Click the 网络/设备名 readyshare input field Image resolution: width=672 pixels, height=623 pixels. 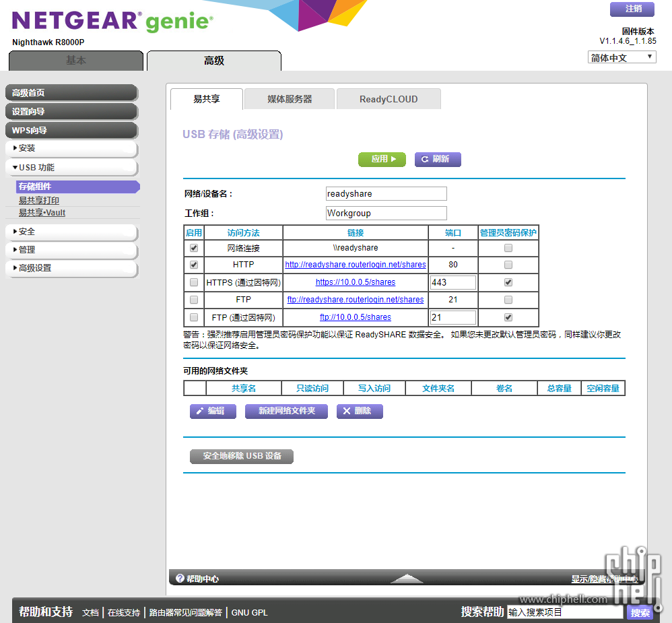coord(386,194)
